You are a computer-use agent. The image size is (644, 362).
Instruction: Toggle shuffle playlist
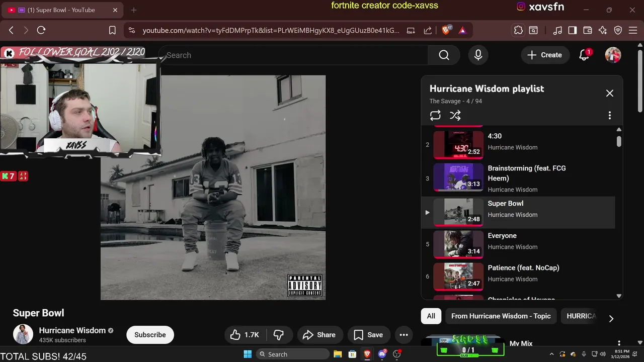(455, 115)
